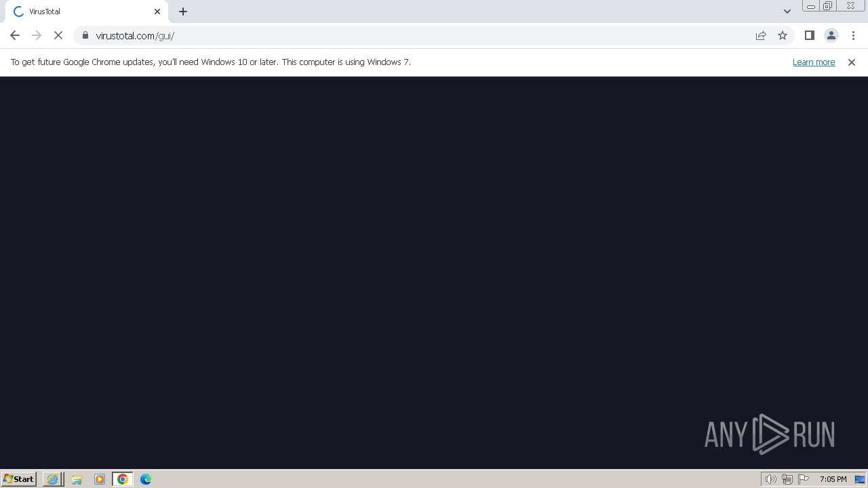Expand the tab search dropdown arrow
The image size is (868, 488).
click(787, 12)
